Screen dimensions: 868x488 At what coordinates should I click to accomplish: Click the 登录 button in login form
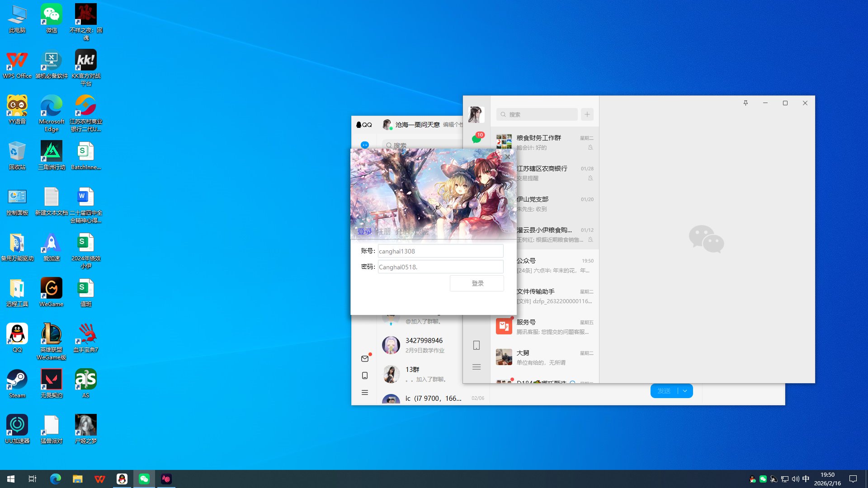click(x=477, y=283)
